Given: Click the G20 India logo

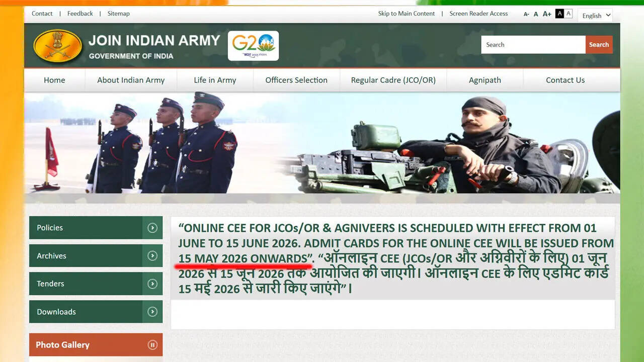Looking at the screenshot, I should [253, 46].
